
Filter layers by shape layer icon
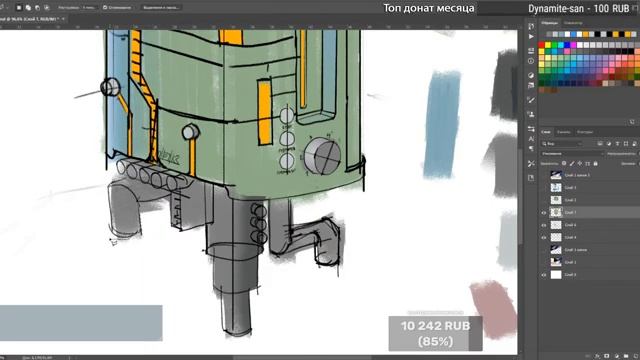click(626, 144)
